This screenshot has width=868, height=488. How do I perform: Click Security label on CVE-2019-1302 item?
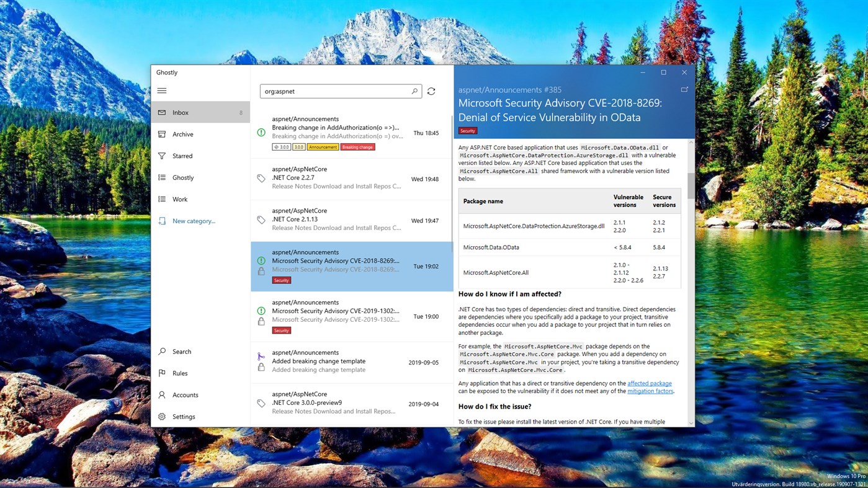click(x=282, y=331)
